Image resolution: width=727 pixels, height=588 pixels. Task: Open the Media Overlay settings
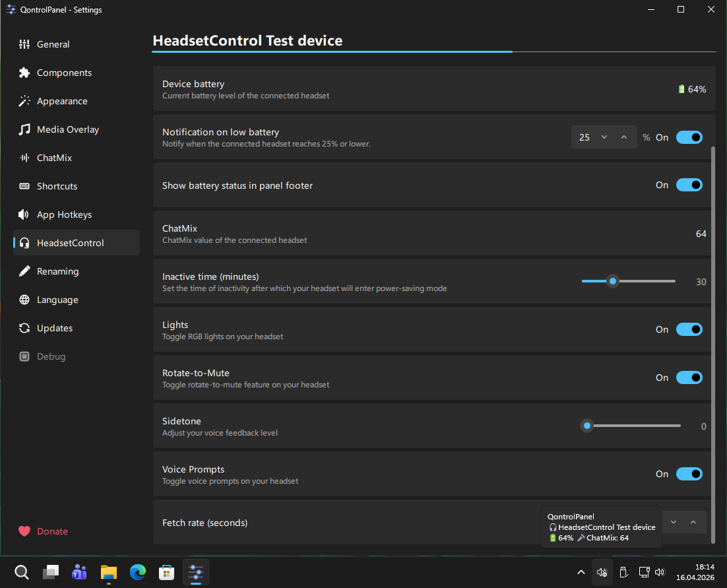77,129
